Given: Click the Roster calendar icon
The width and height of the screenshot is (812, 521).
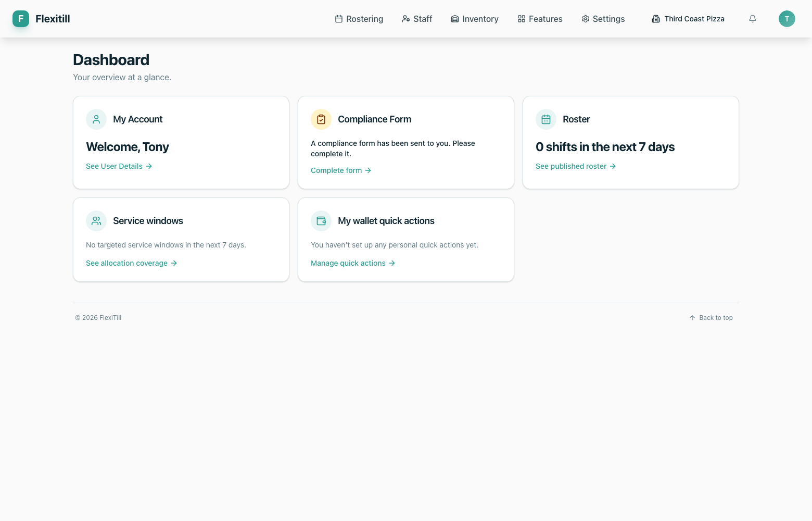Looking at the screenshot, I should (546, 119).
